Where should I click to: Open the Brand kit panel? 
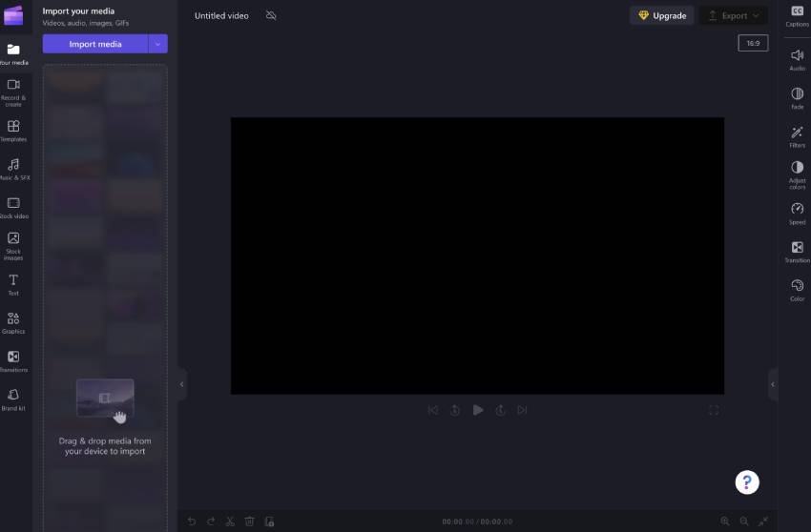click(x=13, y=399)
